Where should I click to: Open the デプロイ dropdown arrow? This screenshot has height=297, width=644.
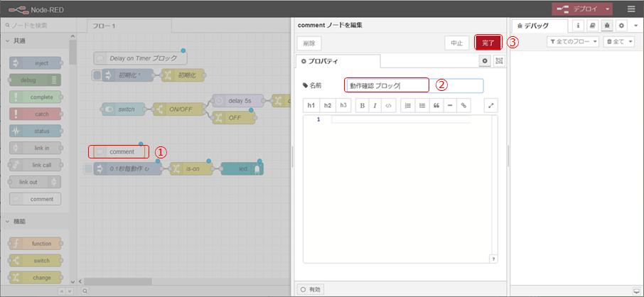coord(608,9)
